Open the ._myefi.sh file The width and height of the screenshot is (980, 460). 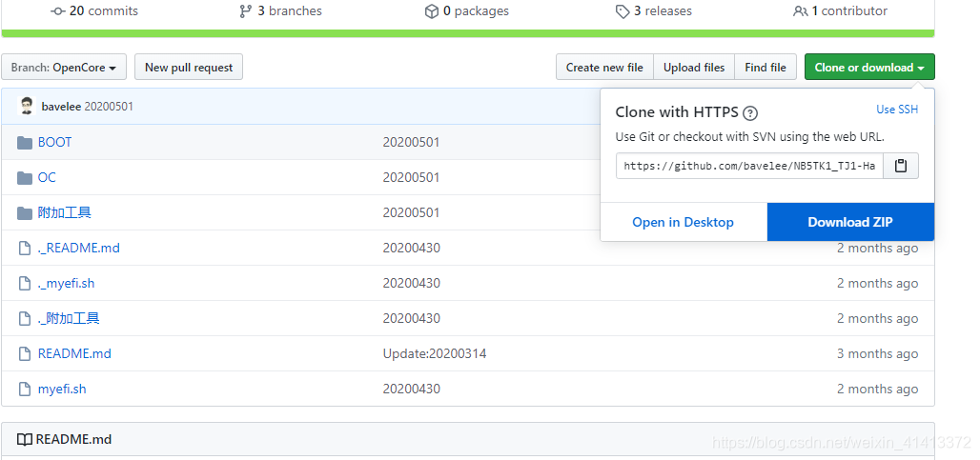tap(66, 283)
